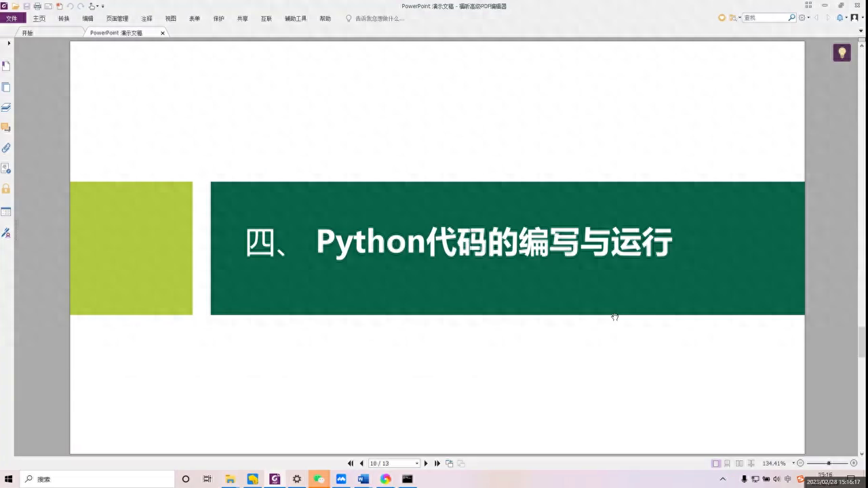This screenshot has height=488, width=868.
Task: Open the Windows Start menu
Action: [9, 479]
